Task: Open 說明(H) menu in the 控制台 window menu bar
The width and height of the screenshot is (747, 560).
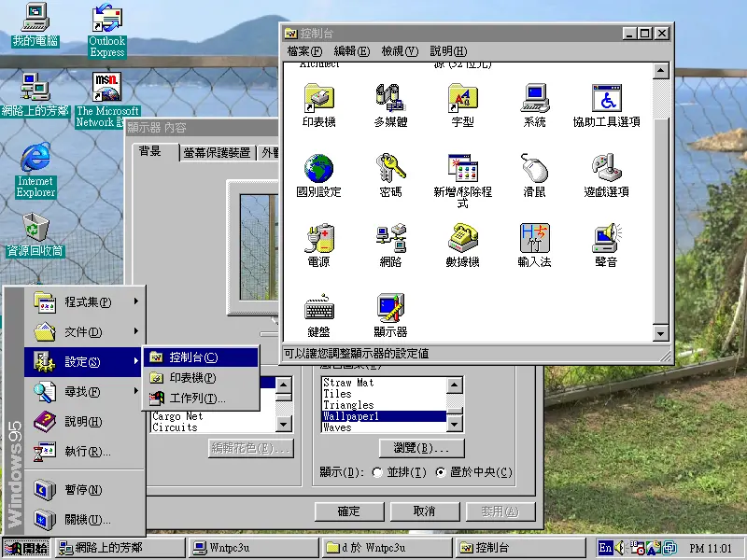Action: pos(448,51)
